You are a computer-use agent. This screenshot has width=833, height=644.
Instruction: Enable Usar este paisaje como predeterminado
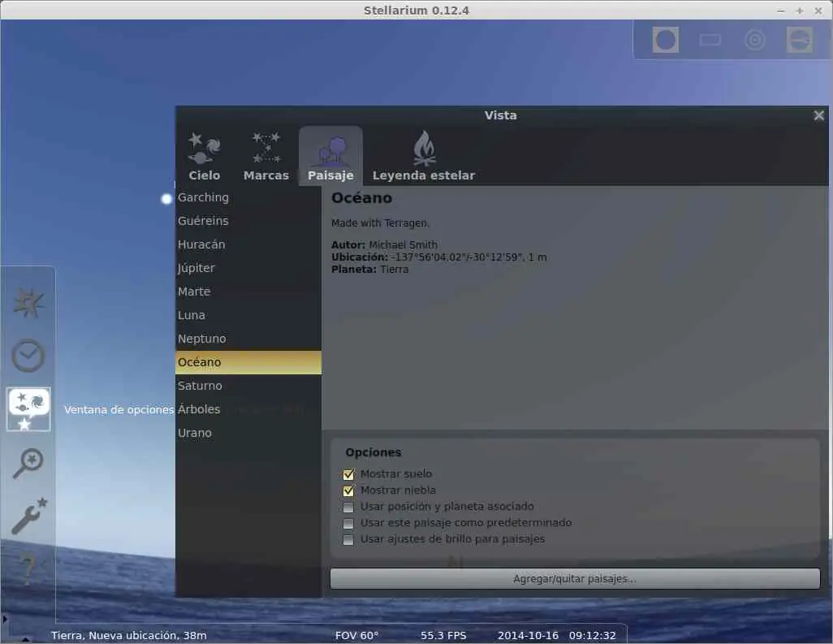click(348, 523)
